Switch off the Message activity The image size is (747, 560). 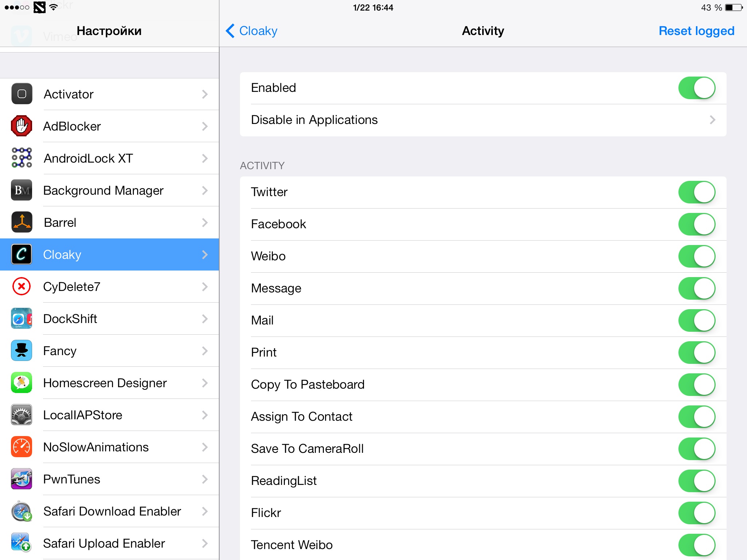(697, 288)
